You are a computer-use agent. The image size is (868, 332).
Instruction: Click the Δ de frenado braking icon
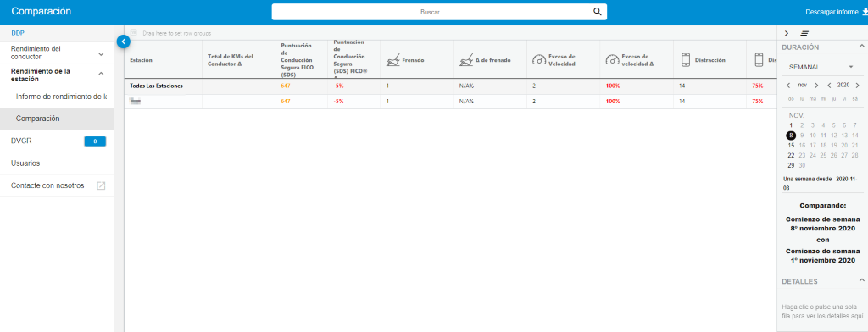[x=466, y=60]
